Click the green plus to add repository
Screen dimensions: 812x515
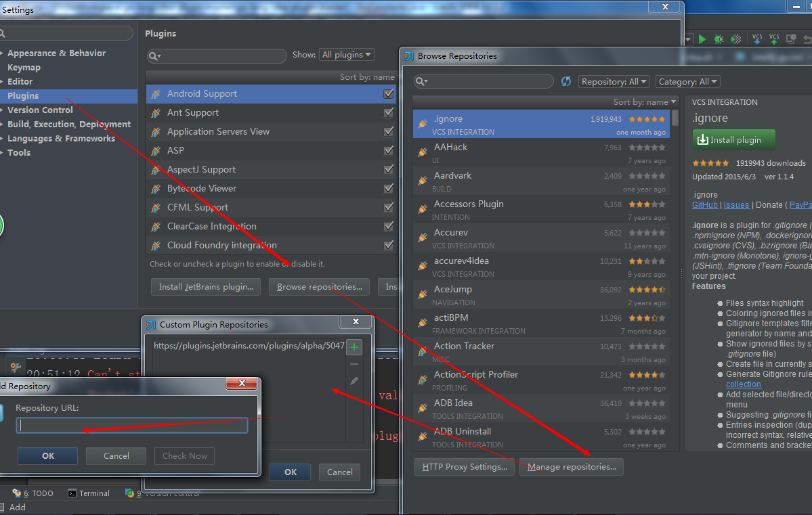point(354,346)
